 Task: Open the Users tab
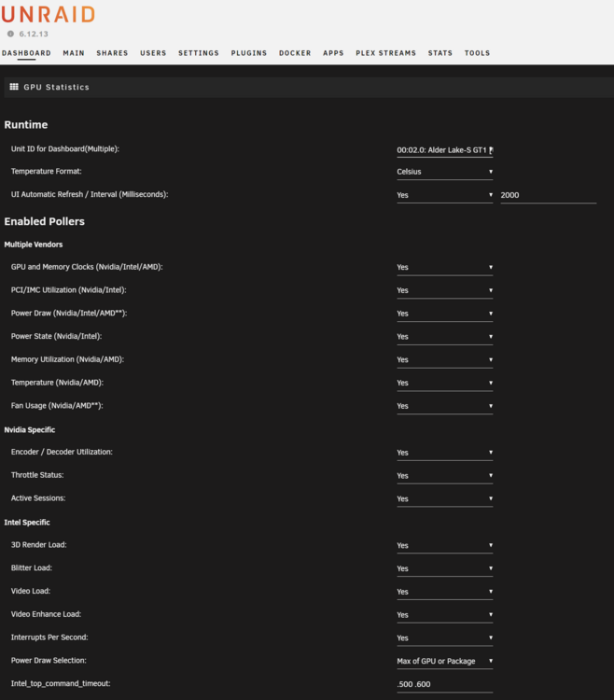click(x=153, y=53)
